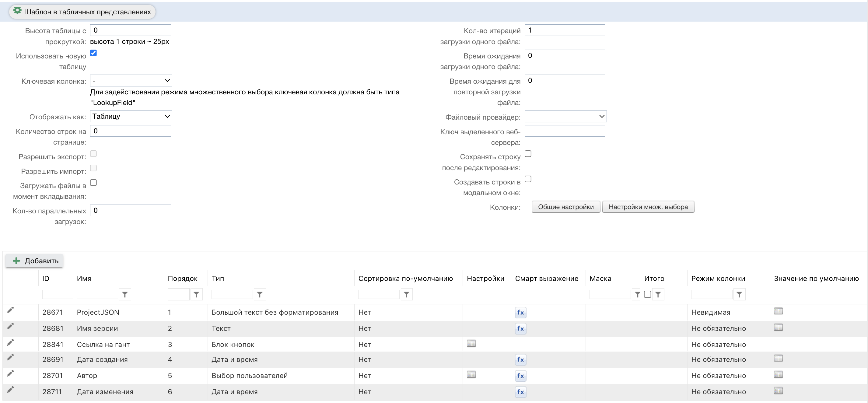Click Кол-во итераций загрузки field
868x403 pixels.
pyautogui.click(x=565, y=30)
